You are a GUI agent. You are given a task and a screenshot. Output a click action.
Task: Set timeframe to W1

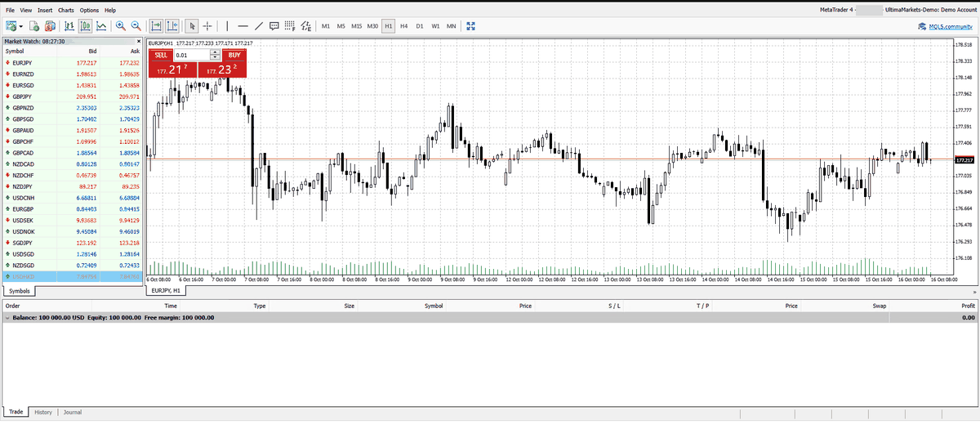coord(436,26)
